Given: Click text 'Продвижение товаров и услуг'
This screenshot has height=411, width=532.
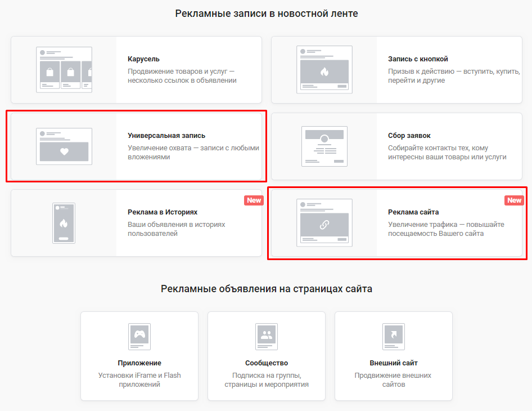Looking at the screenshot, I should click(x=178, y=72).
